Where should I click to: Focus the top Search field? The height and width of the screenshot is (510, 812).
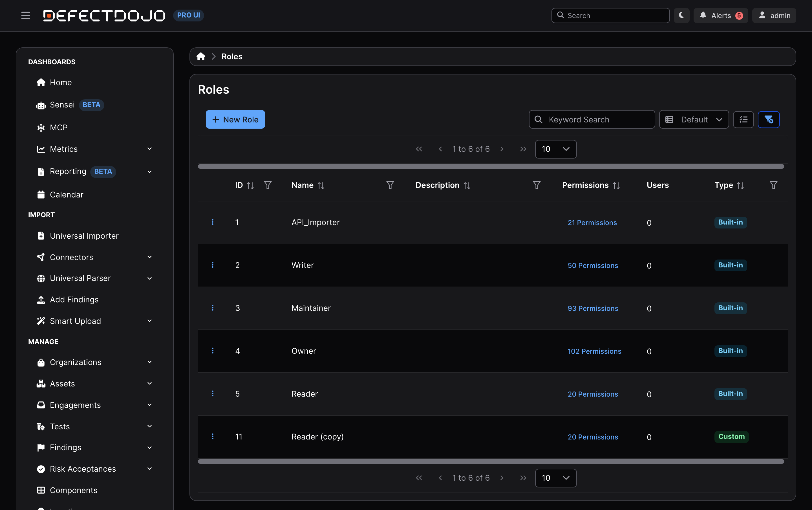click(610, 16)
